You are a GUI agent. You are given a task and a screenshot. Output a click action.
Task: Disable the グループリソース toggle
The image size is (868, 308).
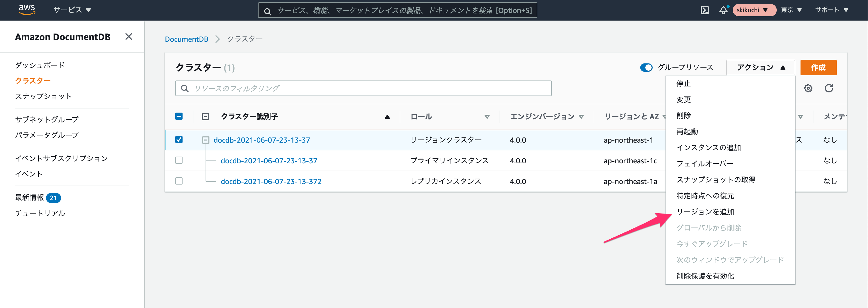646,68
